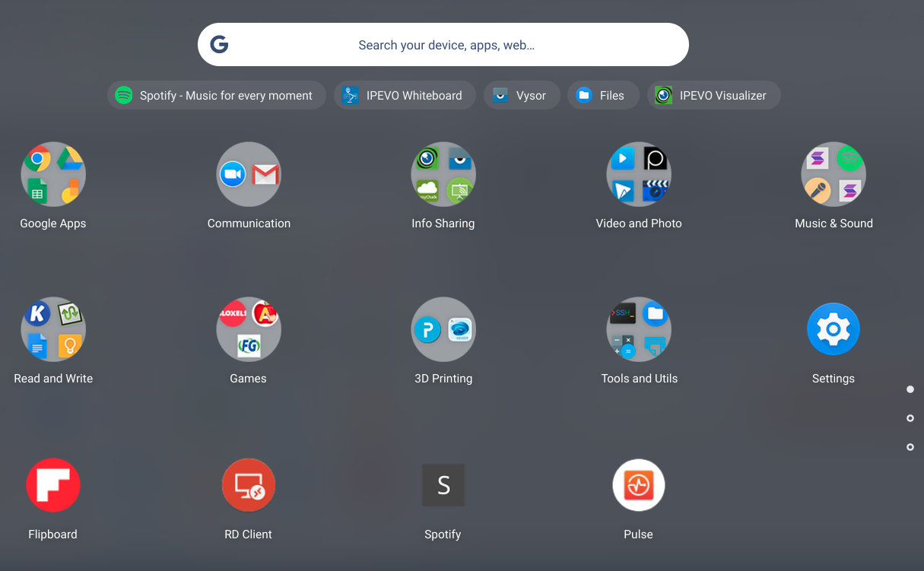
Task: Click the search field to search device and apps
Action: point(443,45)
